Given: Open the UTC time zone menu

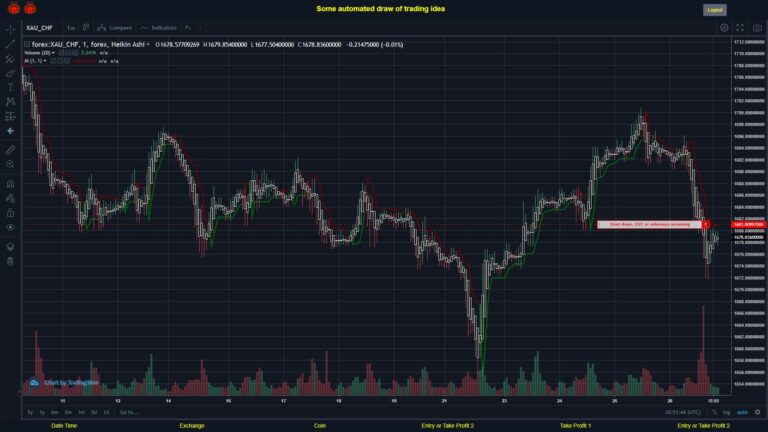Looking at the screenshot, I should [x=683, y=412].
